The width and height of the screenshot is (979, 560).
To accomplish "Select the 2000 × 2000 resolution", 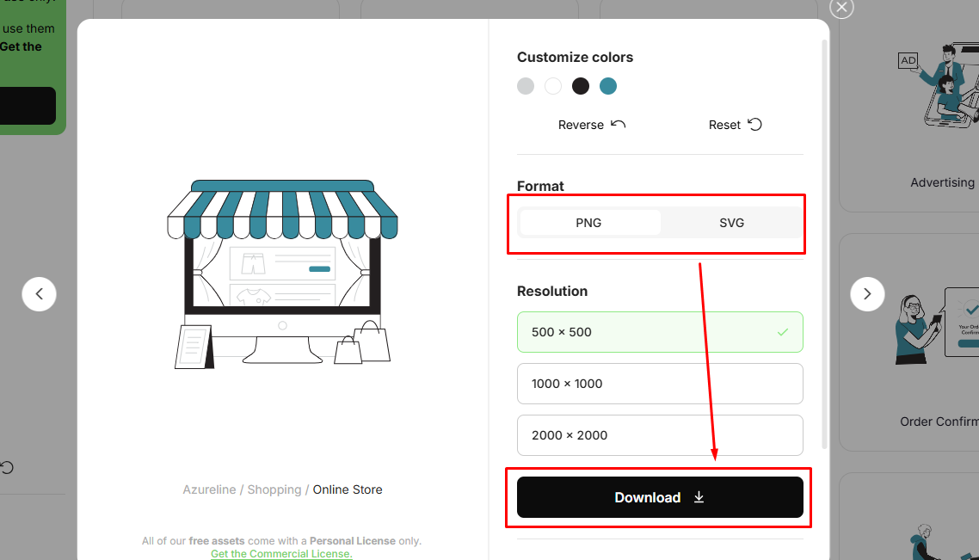I will coord(659,435).
